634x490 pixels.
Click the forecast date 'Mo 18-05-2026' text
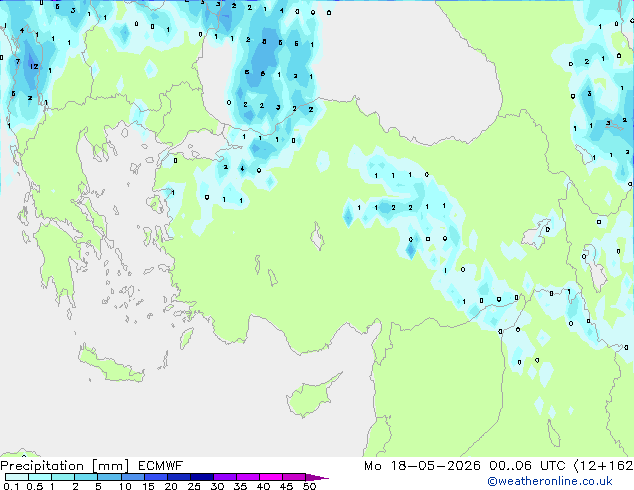[x=422, y=466]
